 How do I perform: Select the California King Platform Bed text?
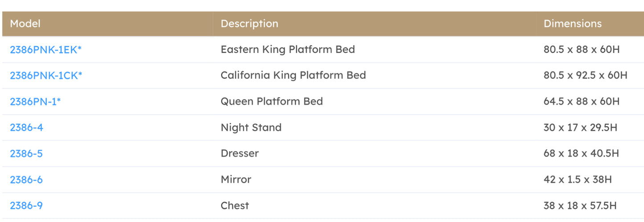tap(293, 75)
